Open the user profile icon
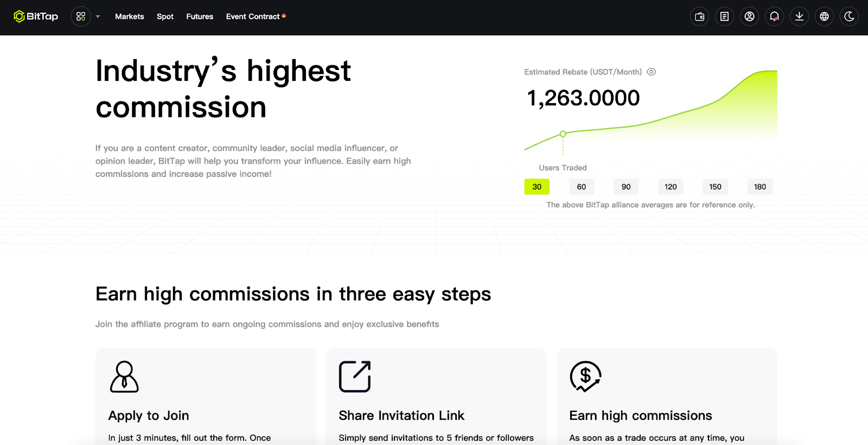The height and width of the screenshot is (445, 868). pos(750,16)
